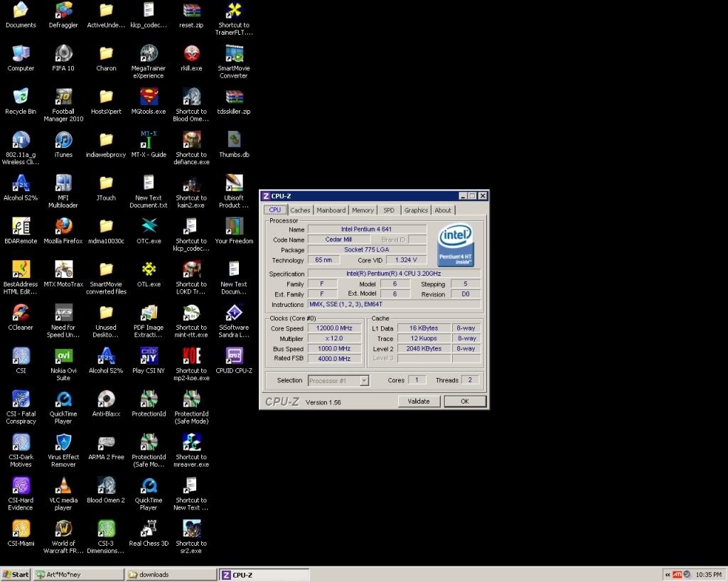Switch to the Caches tab
The width and height of the screenshot is (728, 582).
click(x=300, y=210)
